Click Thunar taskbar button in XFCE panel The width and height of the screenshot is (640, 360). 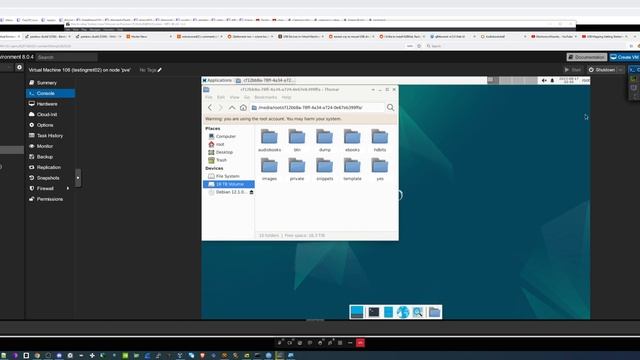(x=265, y=80)
